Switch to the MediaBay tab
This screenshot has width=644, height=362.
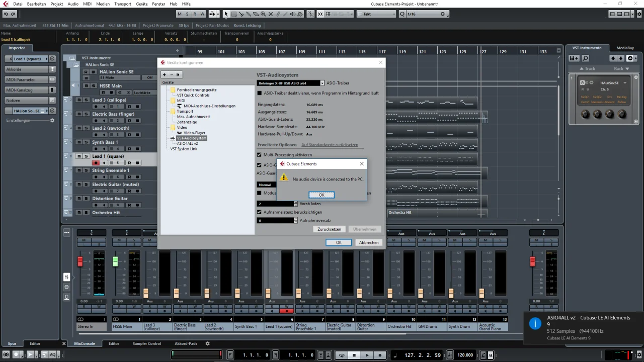click(625, 48)
